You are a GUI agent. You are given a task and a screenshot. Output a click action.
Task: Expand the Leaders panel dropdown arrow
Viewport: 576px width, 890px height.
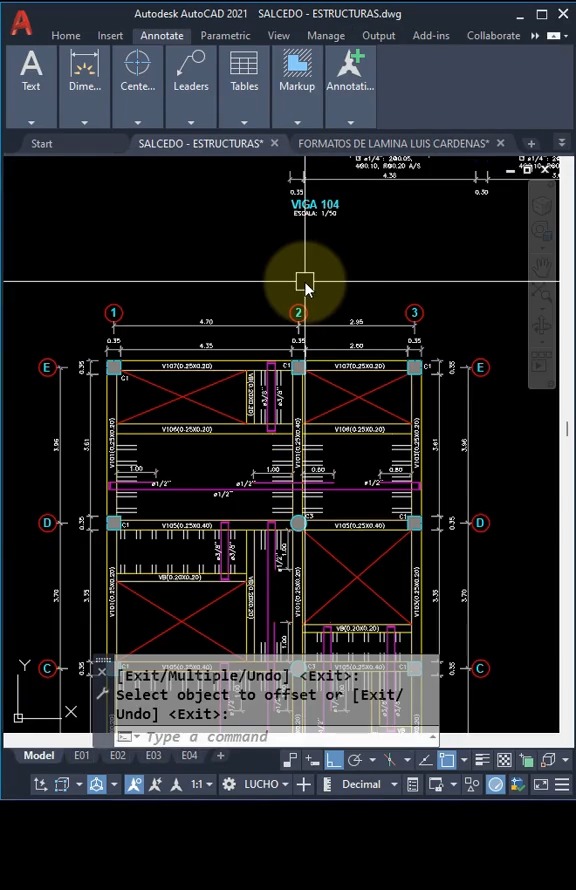[x=191, y=123]
